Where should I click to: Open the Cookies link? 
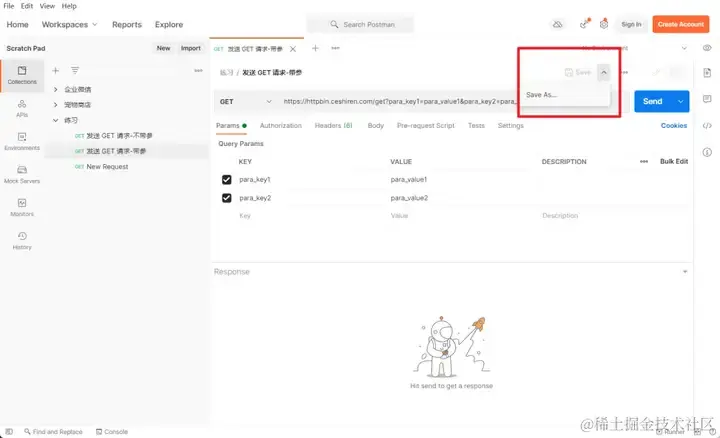click(674, 125)
